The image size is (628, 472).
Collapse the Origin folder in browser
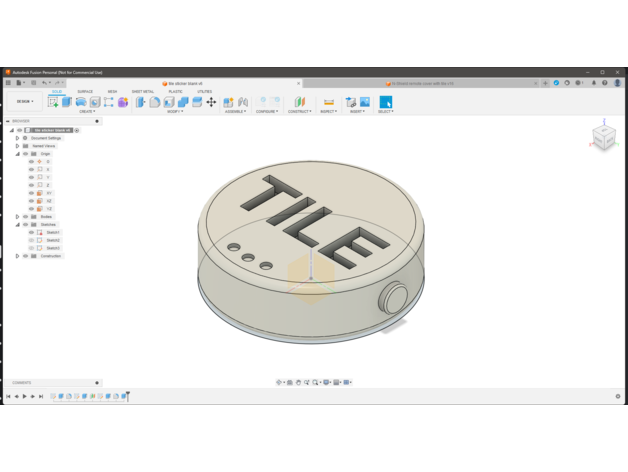(x=17, y=154)
